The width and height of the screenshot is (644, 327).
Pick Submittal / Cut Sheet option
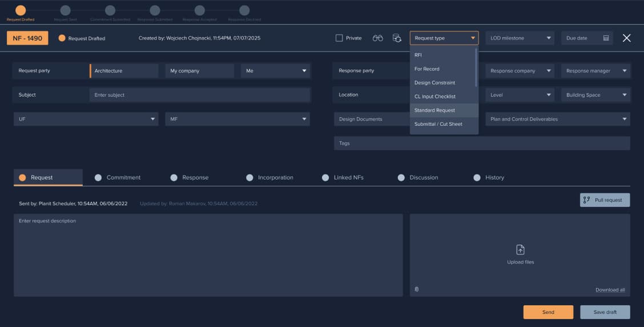[444, 124]
